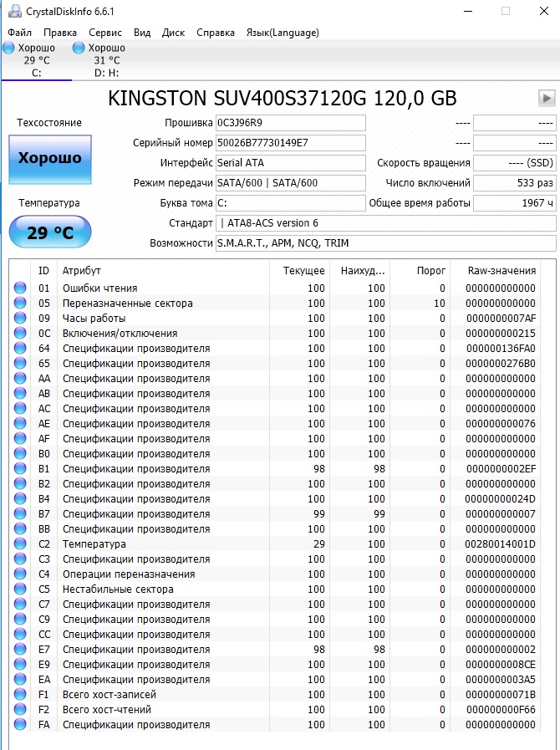Click the Атрибут column header

point(163,271)
